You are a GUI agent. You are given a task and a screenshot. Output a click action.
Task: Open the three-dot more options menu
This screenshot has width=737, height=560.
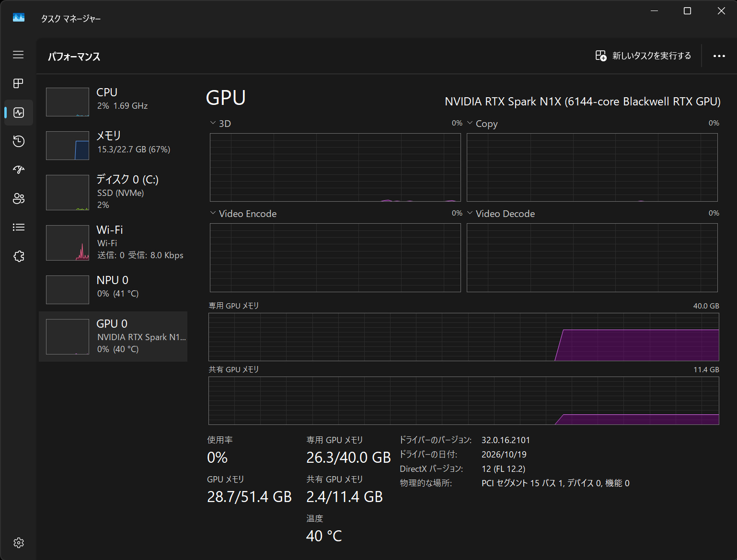[719, 56]
